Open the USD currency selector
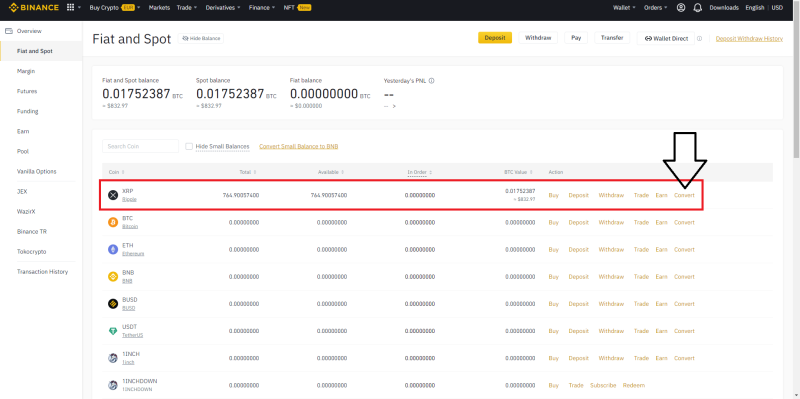Viewport: 800px width, 399px height. (x=777, y=8)
